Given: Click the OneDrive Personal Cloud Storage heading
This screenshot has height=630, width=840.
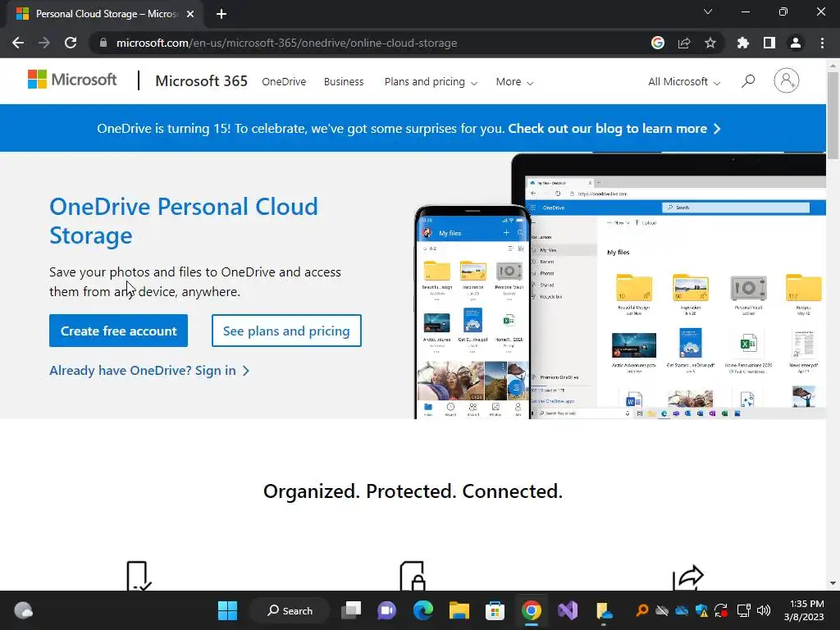Looking at the screenshot, I should [x=183, y=221].
